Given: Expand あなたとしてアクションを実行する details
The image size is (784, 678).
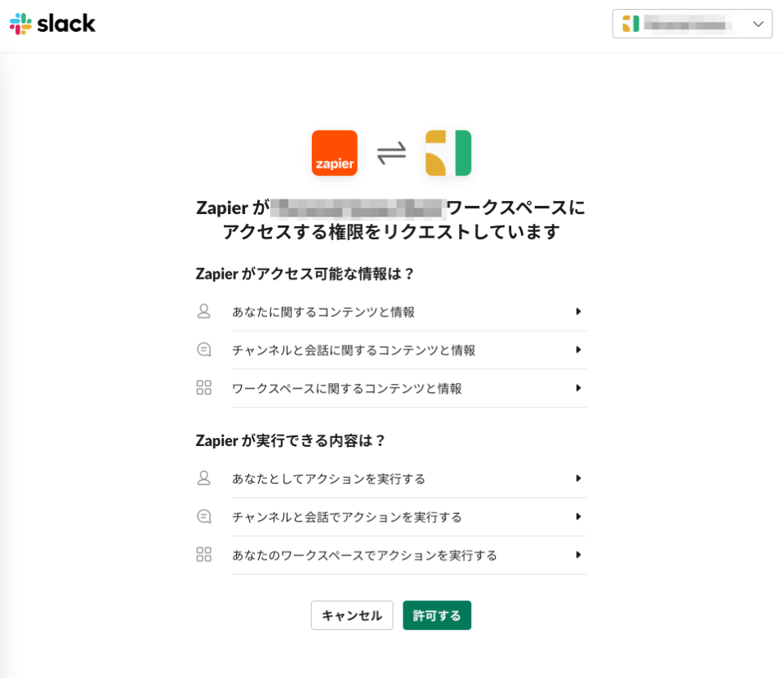Looking at the screenshot, I should coord(579,479).
